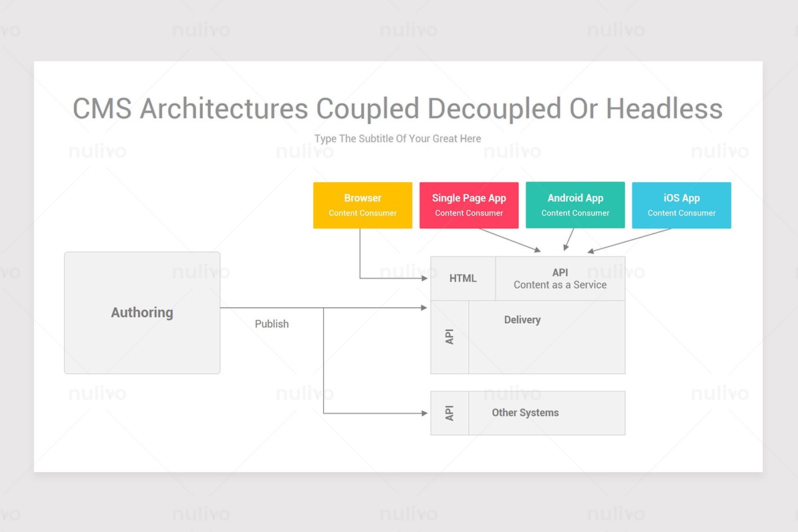
Task: Select the vertical API label beside Other Systems
Action: coord(450,412)
